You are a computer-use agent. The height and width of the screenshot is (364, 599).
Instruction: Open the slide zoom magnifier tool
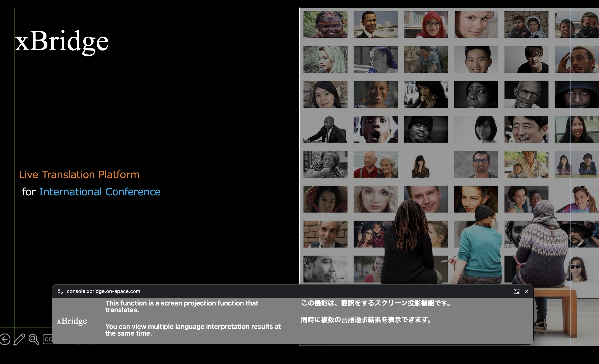[34, 339]
